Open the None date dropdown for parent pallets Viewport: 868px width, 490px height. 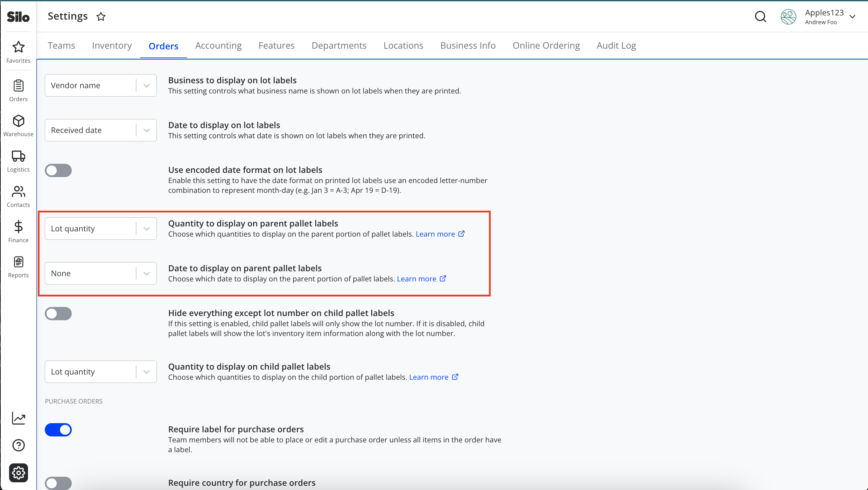click(100, 273)
